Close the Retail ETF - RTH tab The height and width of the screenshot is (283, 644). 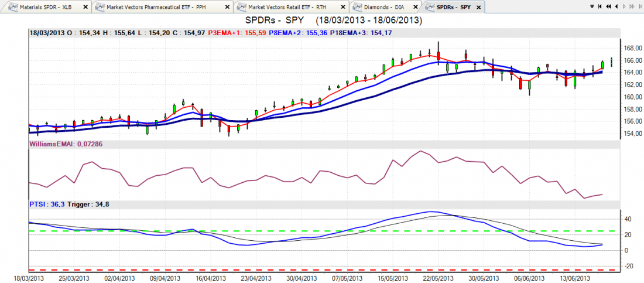click(342, 7)
